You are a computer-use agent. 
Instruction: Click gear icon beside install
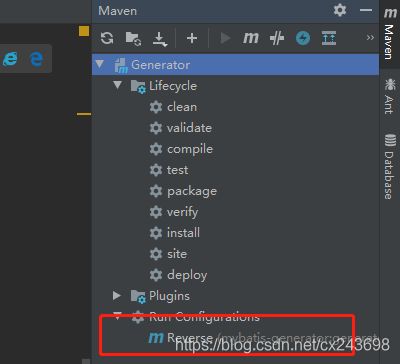pyautogui.click(x=156, y=233)
